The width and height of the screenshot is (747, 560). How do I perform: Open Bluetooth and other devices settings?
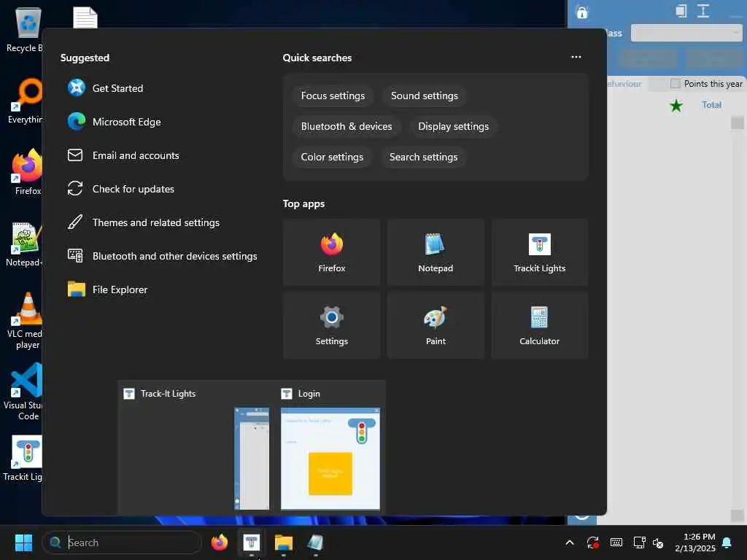162,256
